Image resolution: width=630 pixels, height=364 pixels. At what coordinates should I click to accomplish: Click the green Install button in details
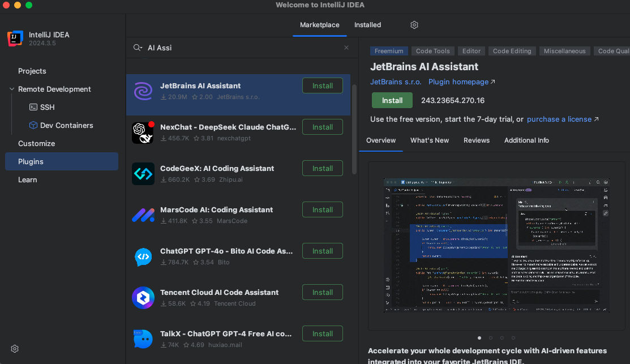pos(392,100)
